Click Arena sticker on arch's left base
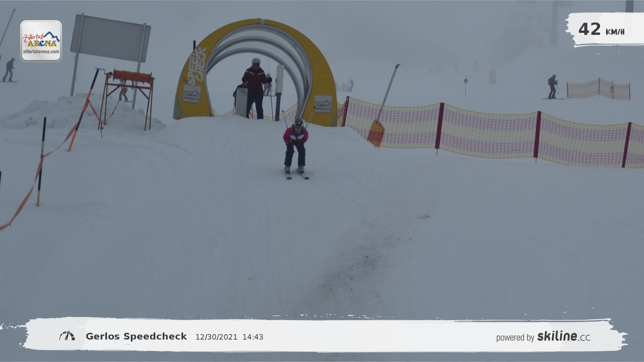The image size is (644, 362). tap(192, 94)
